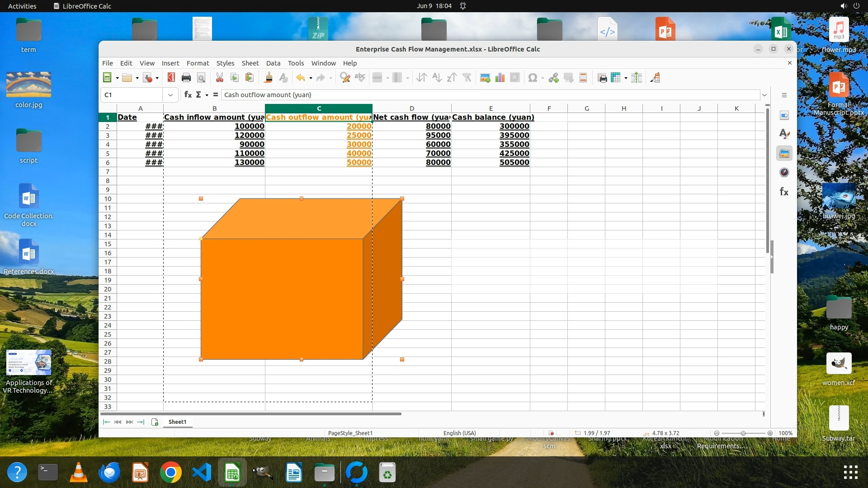
Task: Click the Insert Chart icon
Action: (x=500, y=78)
